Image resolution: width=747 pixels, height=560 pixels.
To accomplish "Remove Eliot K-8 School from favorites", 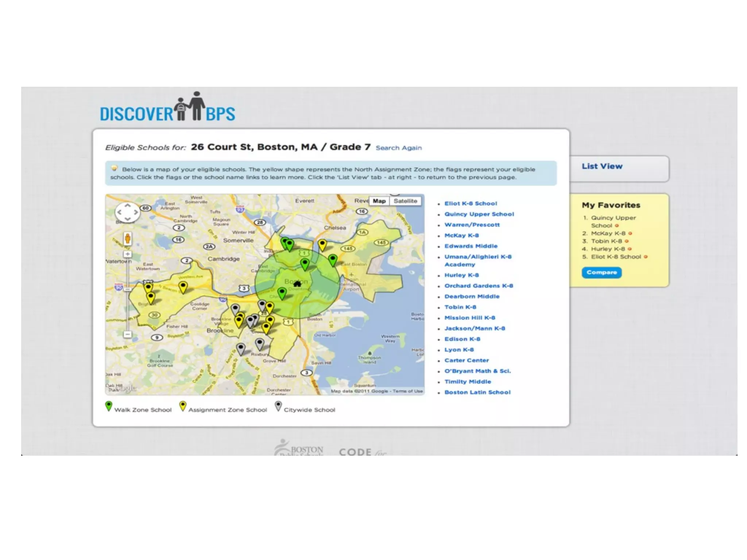I will click(646, 257).
